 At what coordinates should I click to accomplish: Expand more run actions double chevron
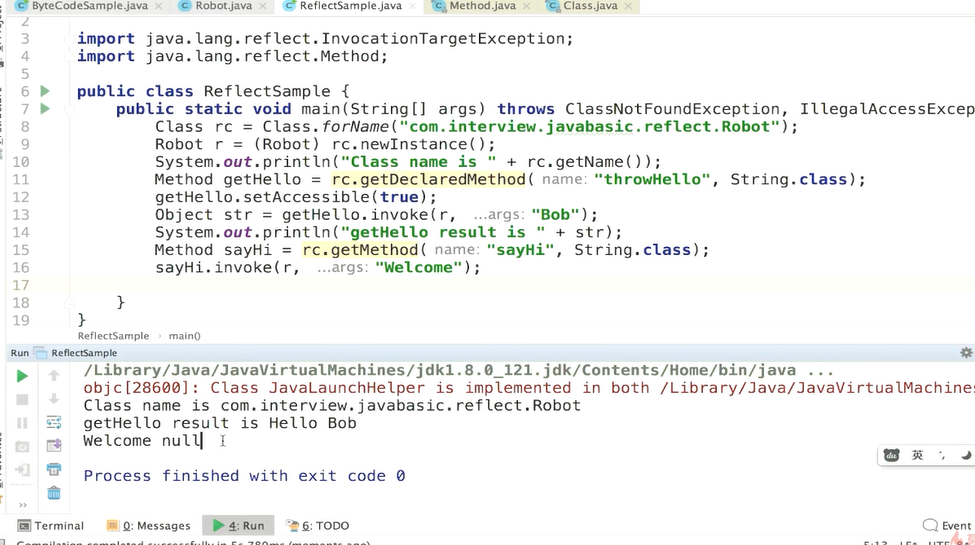pos(23,505)
